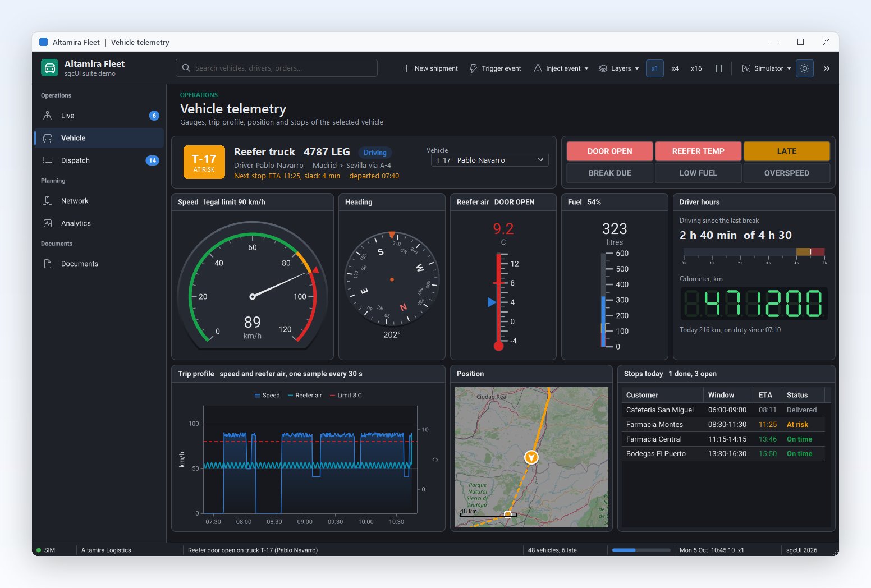Click the Live sidebar person icon
Image resolution: width=871 pixels, height=588 pixels.
click(x=48, y=116)
